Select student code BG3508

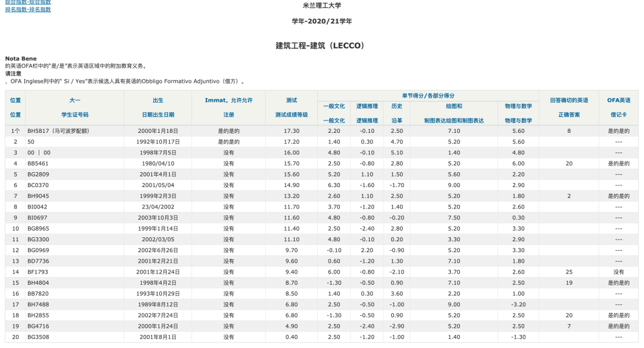coord(38,337)
